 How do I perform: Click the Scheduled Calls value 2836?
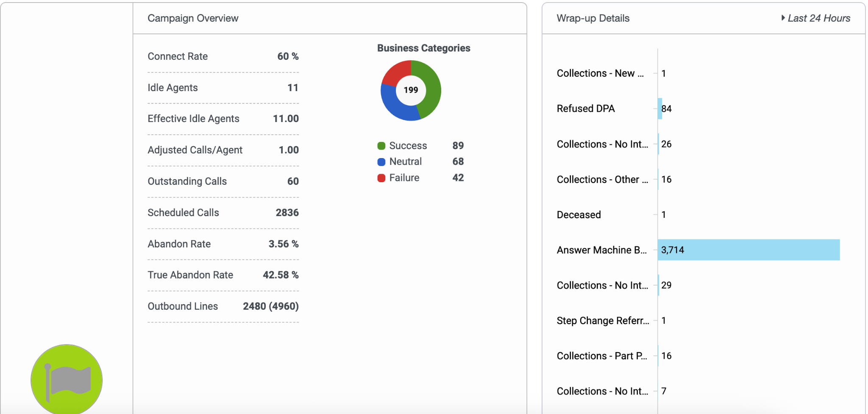(x=287, y=213)
